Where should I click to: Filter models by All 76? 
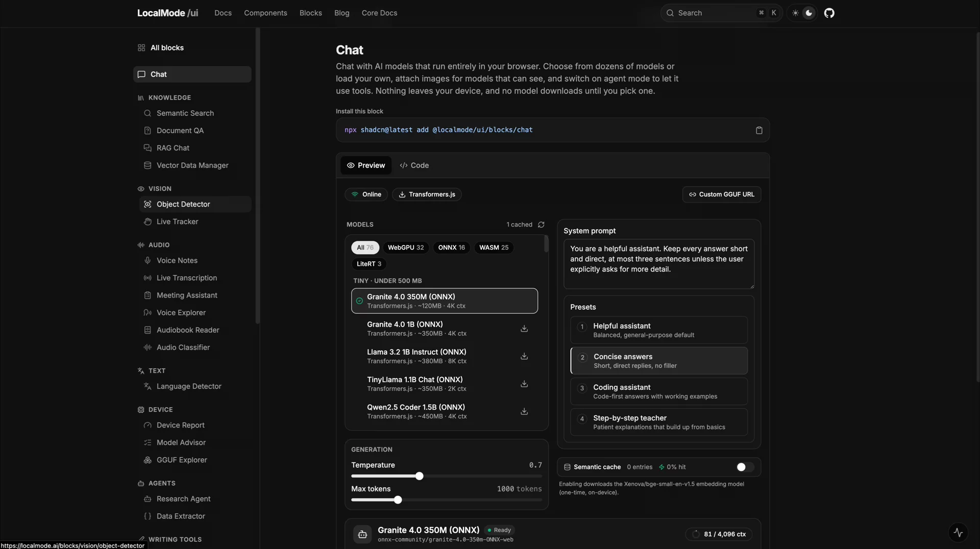pos(365,247)
